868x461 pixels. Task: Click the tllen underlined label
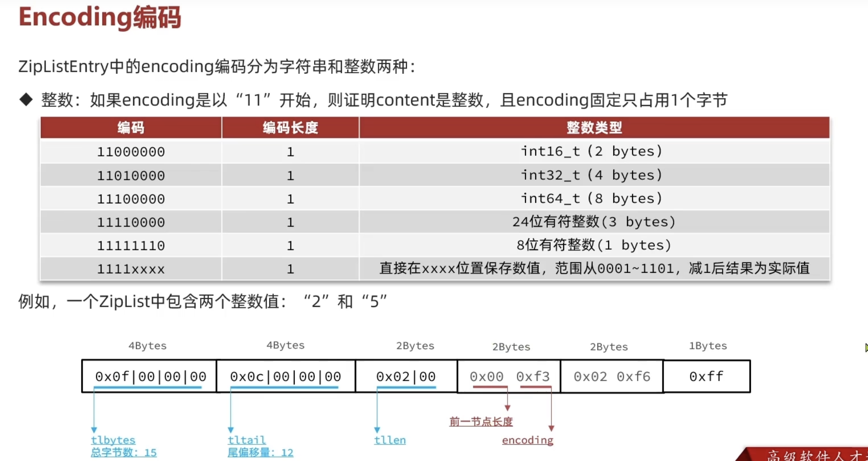389,440
